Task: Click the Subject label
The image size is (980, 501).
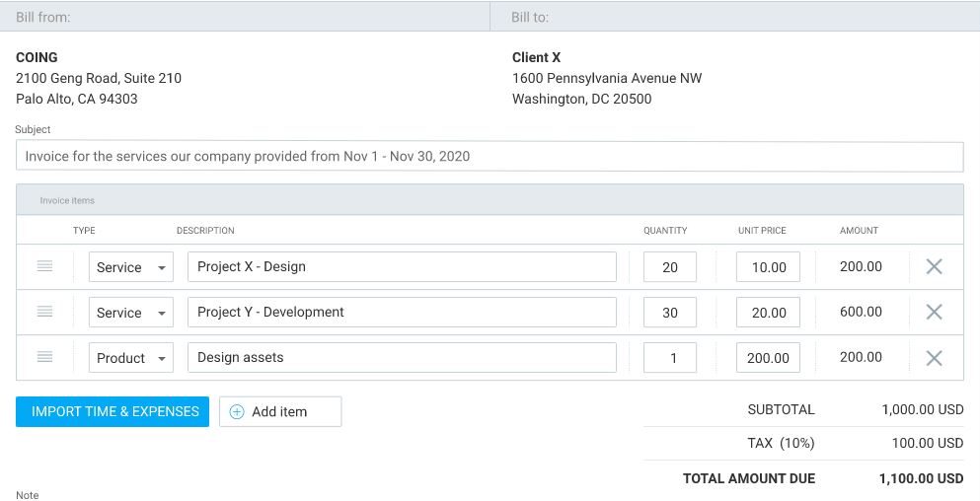Action: [33, 129]
